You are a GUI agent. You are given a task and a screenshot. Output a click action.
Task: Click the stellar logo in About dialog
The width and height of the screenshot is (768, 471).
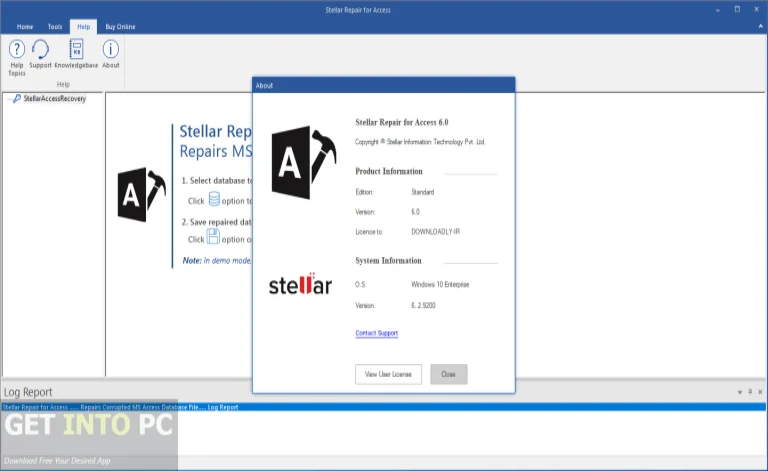pos(300,284)
